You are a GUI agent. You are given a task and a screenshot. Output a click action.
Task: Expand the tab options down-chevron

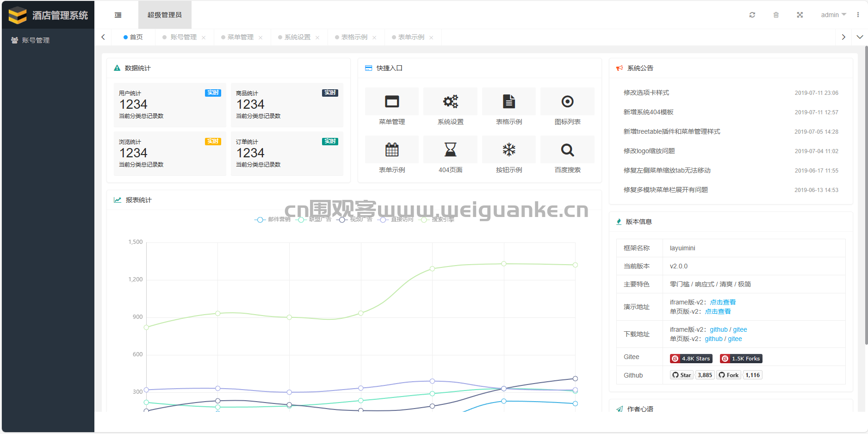click(x=860, y=37)
